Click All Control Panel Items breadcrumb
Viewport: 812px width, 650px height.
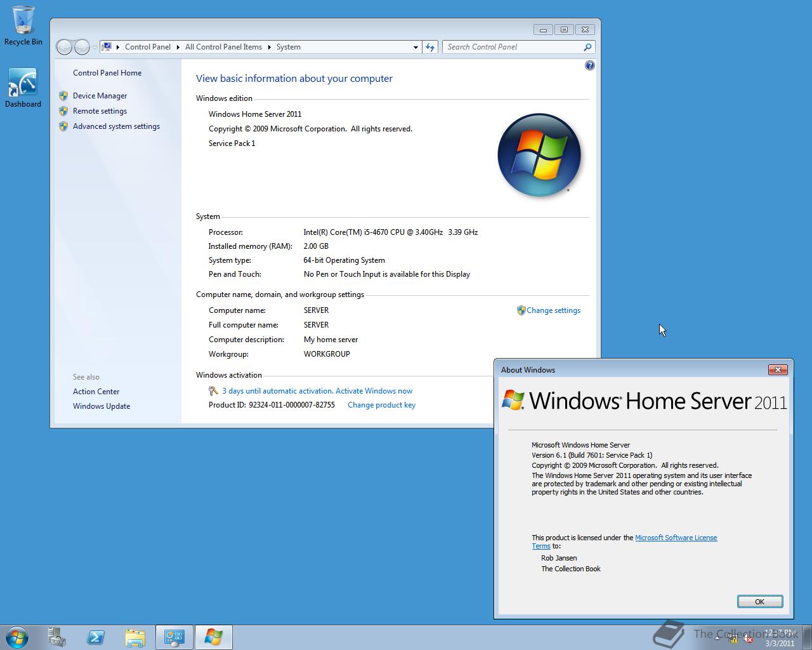(223, 47)
